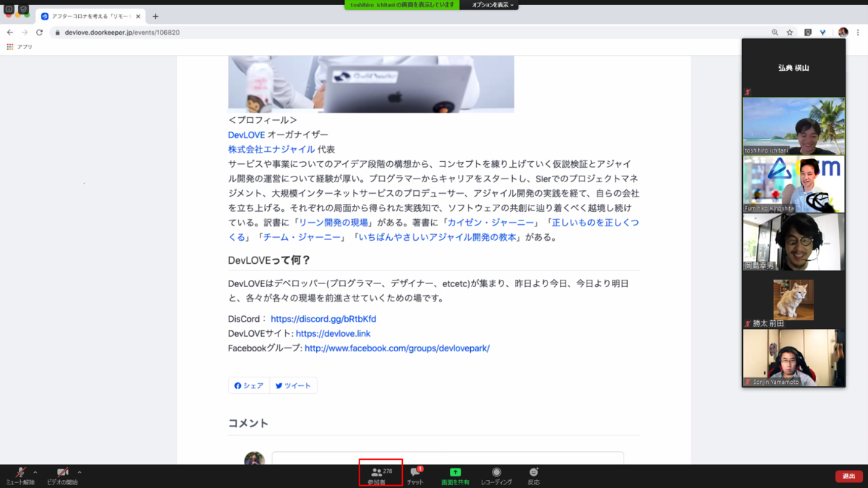868x488 pixels.
Task: Click the Facebook シェア button
Action: tap(249, 385)
